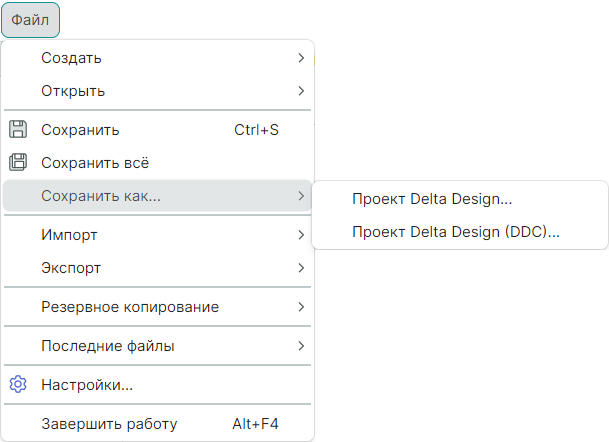
Task: Expand the Импорт submenu arrow
Action: 301,235
